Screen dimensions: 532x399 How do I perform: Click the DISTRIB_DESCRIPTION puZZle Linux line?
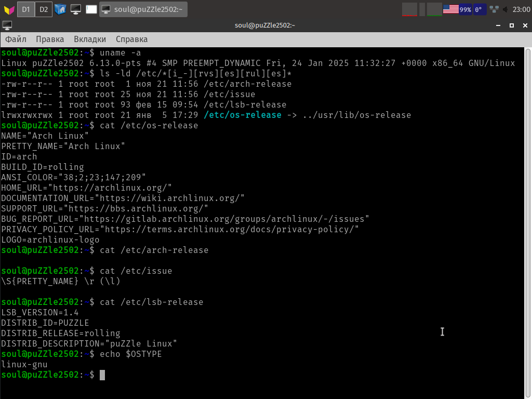(89, 344)
